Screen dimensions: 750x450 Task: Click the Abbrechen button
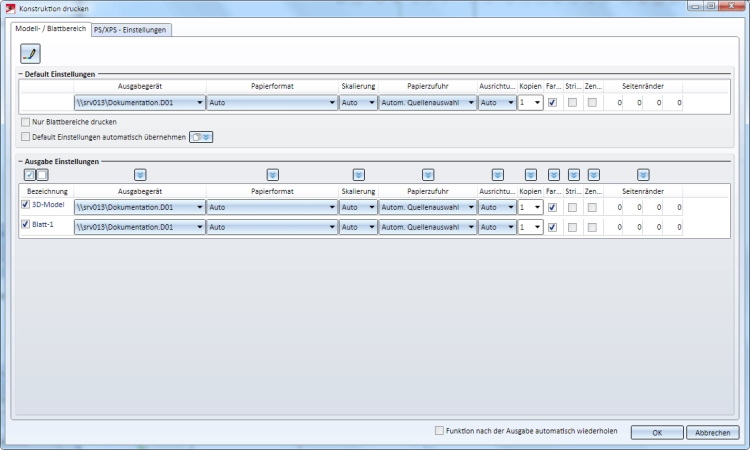[x=713, y=432]
